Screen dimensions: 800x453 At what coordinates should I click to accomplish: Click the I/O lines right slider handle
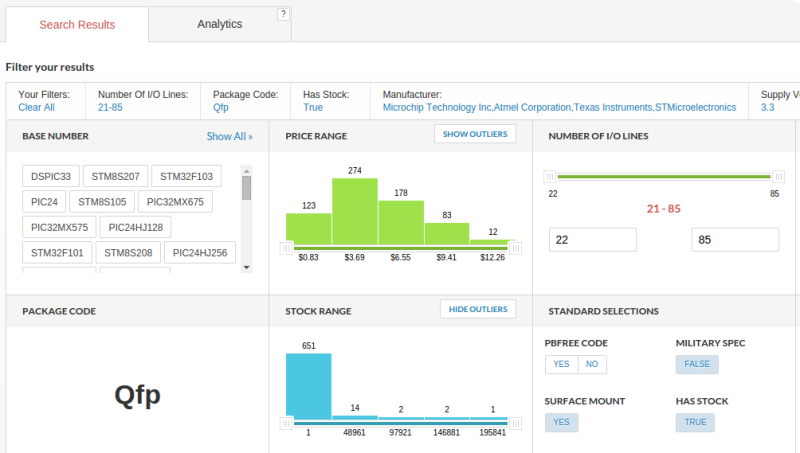tap(774, 176)
